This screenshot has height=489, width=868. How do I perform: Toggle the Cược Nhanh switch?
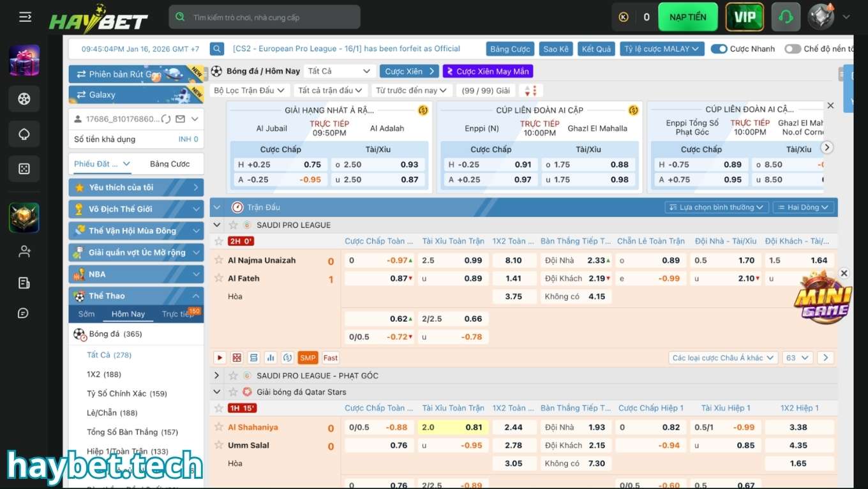click(719, 49)
